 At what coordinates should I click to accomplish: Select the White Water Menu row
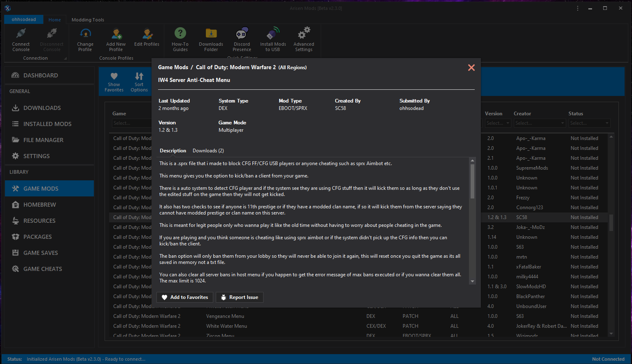(x=358, y=326)
